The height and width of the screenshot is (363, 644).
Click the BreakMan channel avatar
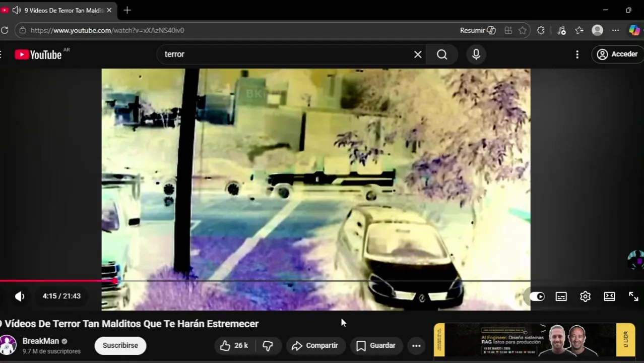8,345
